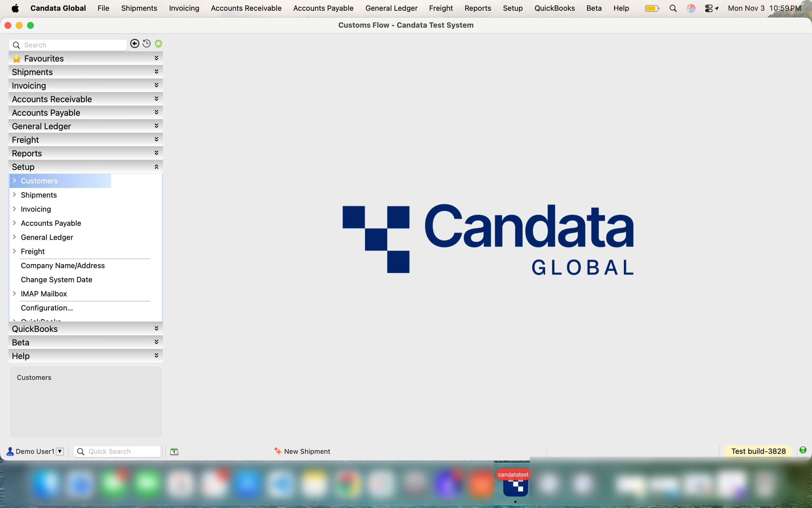Open the General Ledger menu in menu bar
This screenshot has width=812, height=508.
coord(392,8)
